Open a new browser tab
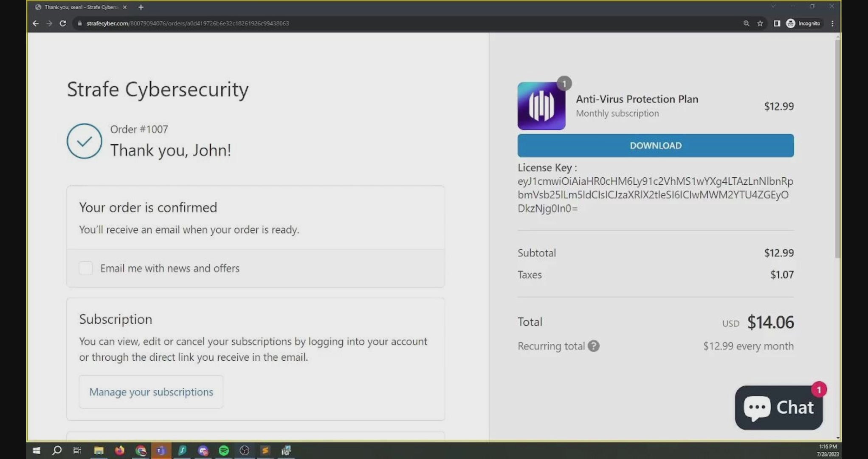This screenshot has height=459, width=868. pos(141,7)
